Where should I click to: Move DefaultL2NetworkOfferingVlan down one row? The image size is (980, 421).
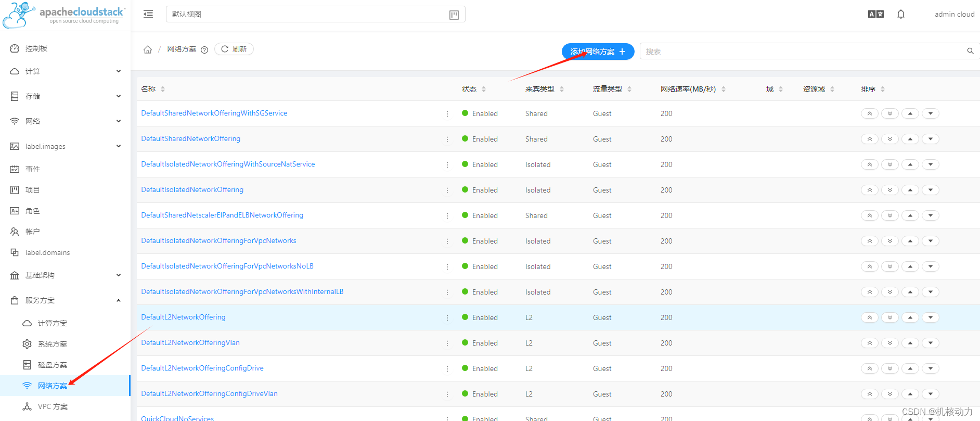[931, 343]
